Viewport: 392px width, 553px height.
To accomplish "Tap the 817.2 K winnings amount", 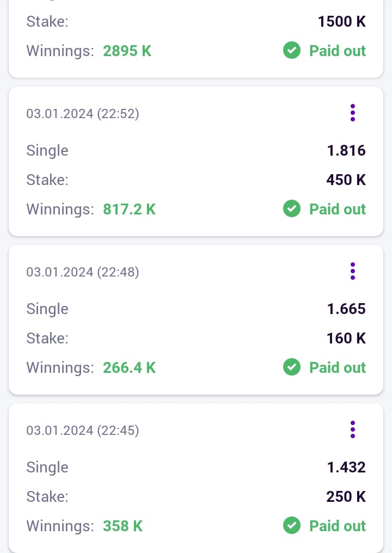I will pyautogui.click(x=130, y=209).
